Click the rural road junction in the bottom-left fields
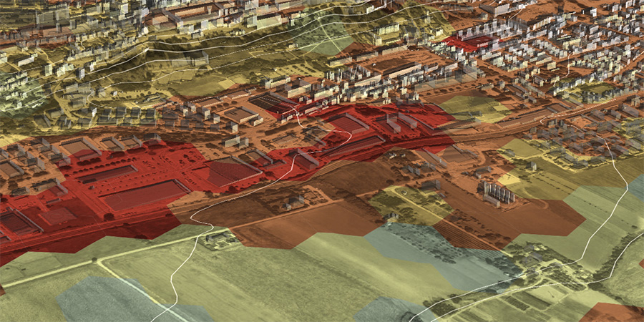This screenshot has height=322, width=644. click(x=99, y=263)
